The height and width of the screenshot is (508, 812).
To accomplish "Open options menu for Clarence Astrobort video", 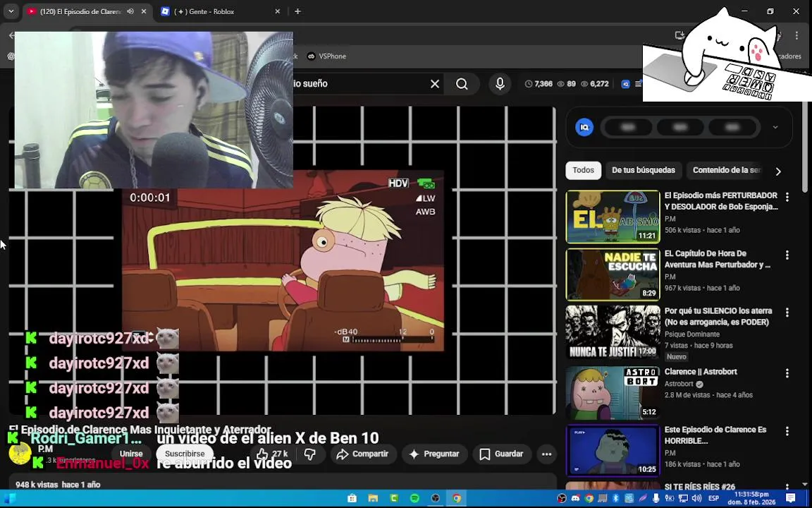I will (x=787, y=373).
